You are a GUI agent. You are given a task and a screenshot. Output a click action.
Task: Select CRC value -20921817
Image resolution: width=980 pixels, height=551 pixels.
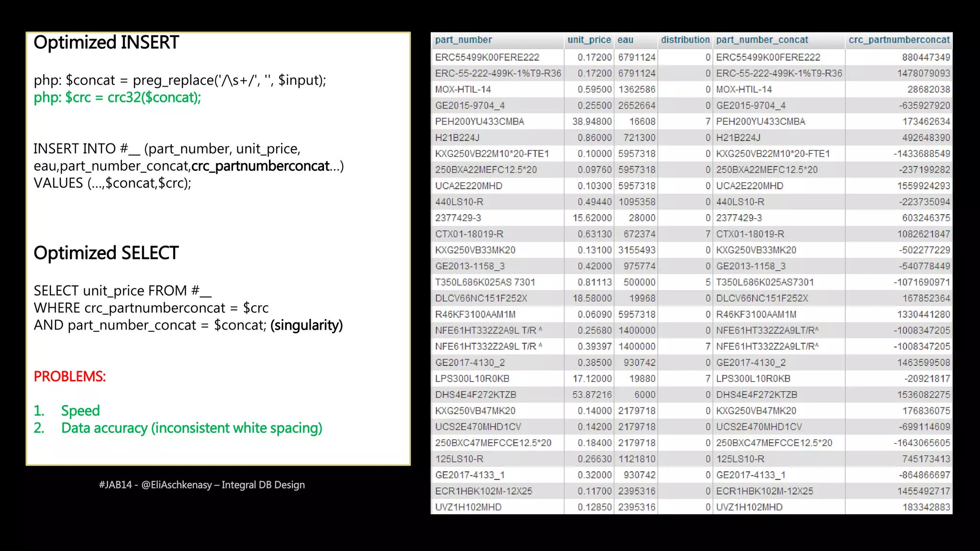(927, 379)
